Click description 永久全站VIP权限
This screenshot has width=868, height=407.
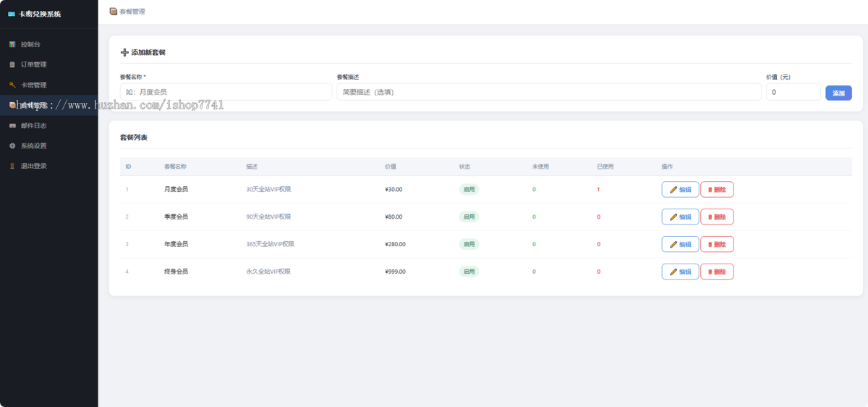268,272
